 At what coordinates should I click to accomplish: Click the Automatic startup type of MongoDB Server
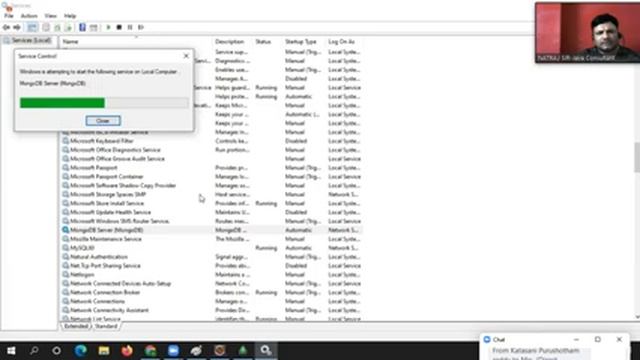click(298, 230)
